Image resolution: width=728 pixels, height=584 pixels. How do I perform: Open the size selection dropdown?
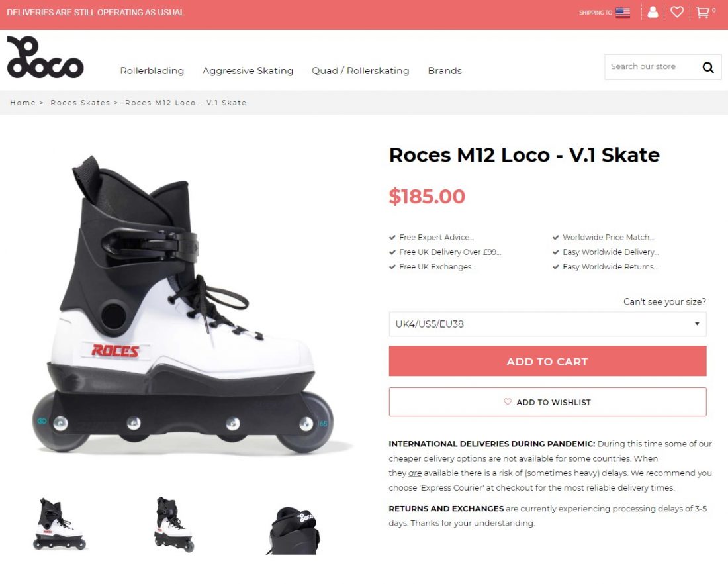click(x=547, y=324)
